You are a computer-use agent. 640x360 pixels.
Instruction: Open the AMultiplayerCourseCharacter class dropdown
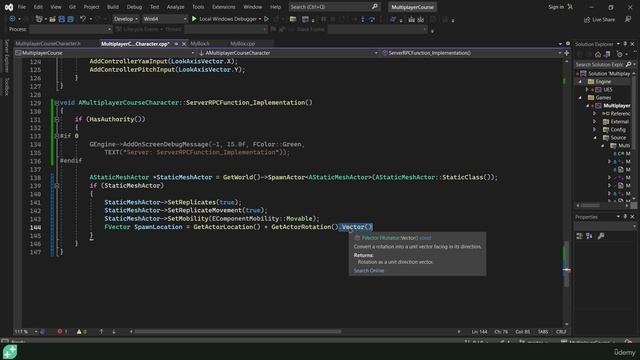[289, 53]
